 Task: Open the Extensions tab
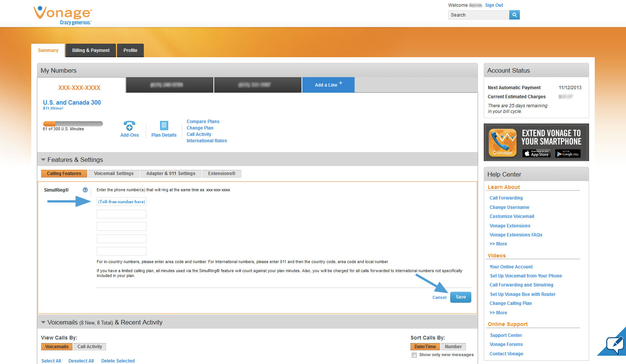[x=222, y=174]
